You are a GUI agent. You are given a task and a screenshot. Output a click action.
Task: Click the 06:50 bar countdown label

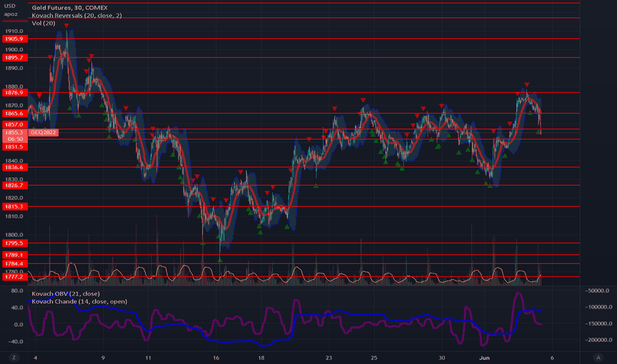point(15,139)
